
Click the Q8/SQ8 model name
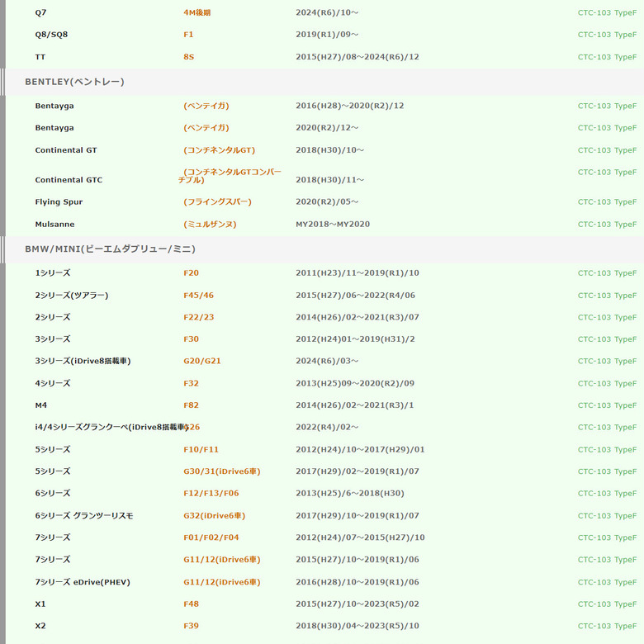tap(51, 35)
